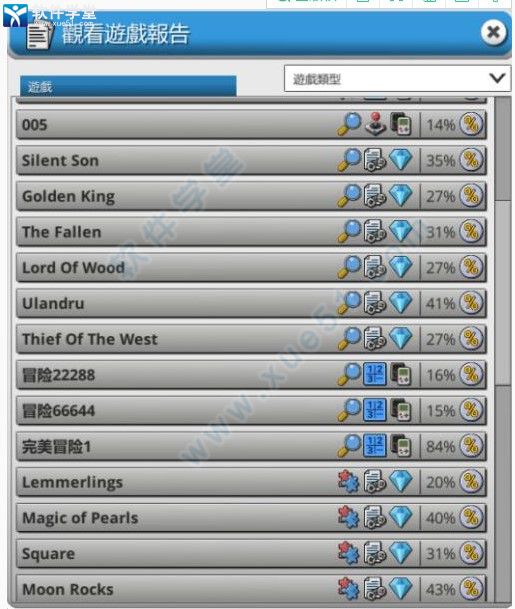
Task: Click the joystick icon on the 005 row
Action: tap(375, 124)
